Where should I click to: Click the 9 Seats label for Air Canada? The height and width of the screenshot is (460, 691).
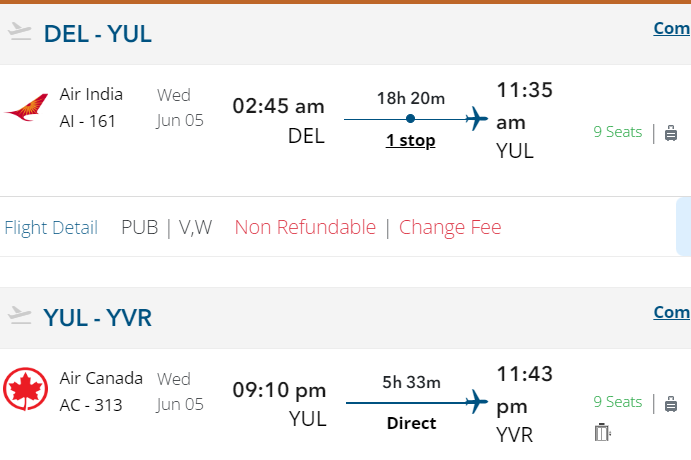tap(617, 402)
